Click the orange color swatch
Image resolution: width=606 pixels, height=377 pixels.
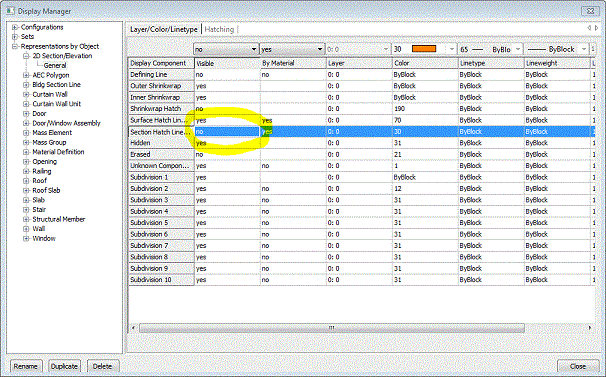[x=424, y=49]
